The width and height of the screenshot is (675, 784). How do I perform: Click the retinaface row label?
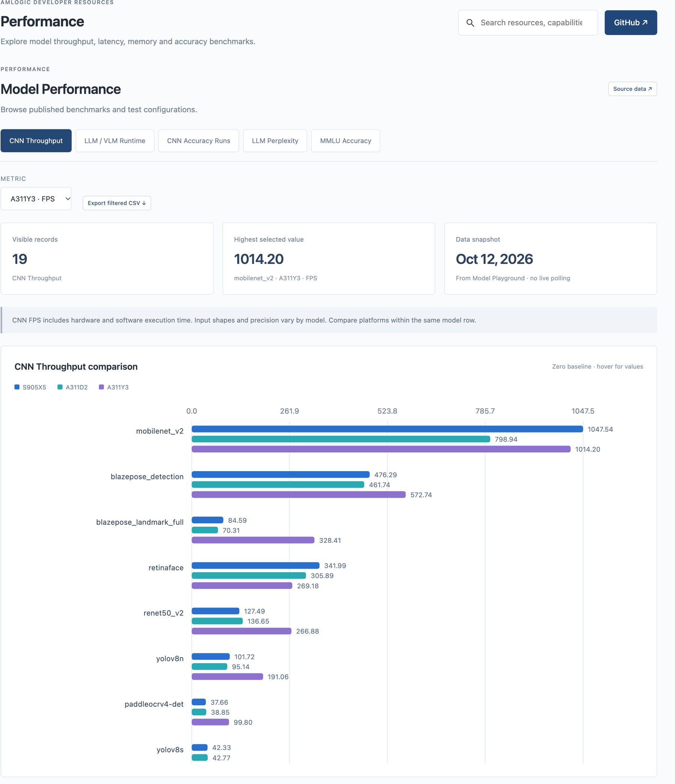coord(166,568)
